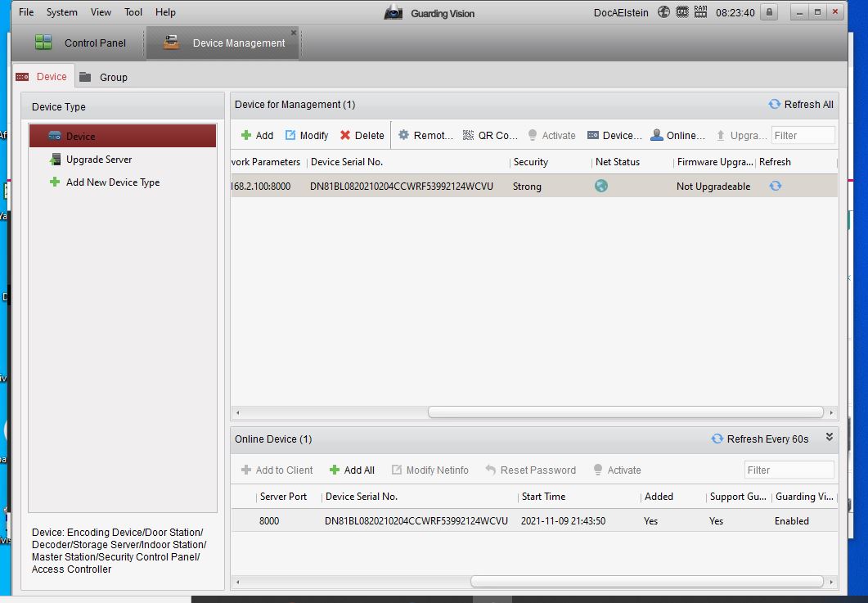Click the RAM usage icon in title bar

coord(701,11)
